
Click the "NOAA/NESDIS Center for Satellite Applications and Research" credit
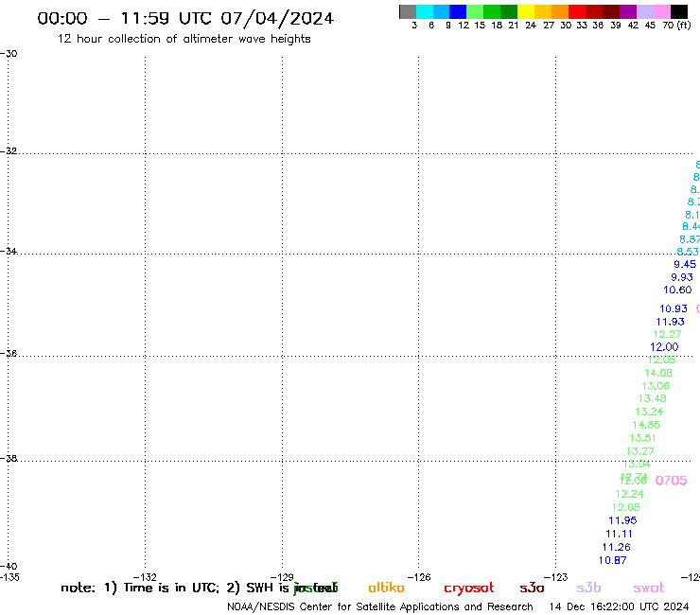[380, 606]
